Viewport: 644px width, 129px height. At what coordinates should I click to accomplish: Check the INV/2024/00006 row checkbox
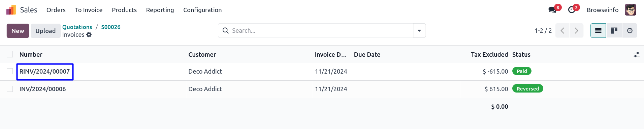coord(10,89)
